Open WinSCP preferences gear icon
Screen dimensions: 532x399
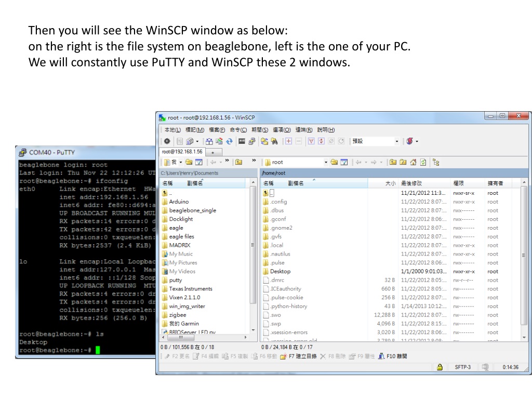click(x=167, y=141)
